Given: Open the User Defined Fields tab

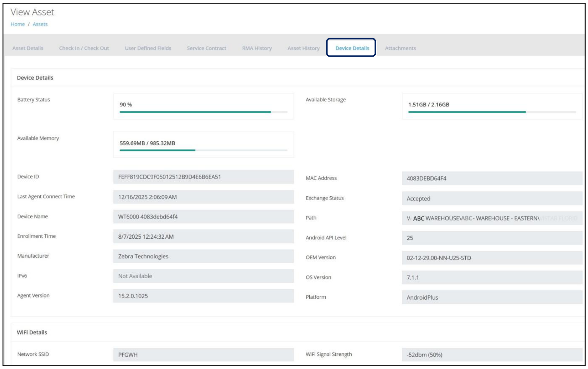Looking at the screenshot, I should coord(148,48).
